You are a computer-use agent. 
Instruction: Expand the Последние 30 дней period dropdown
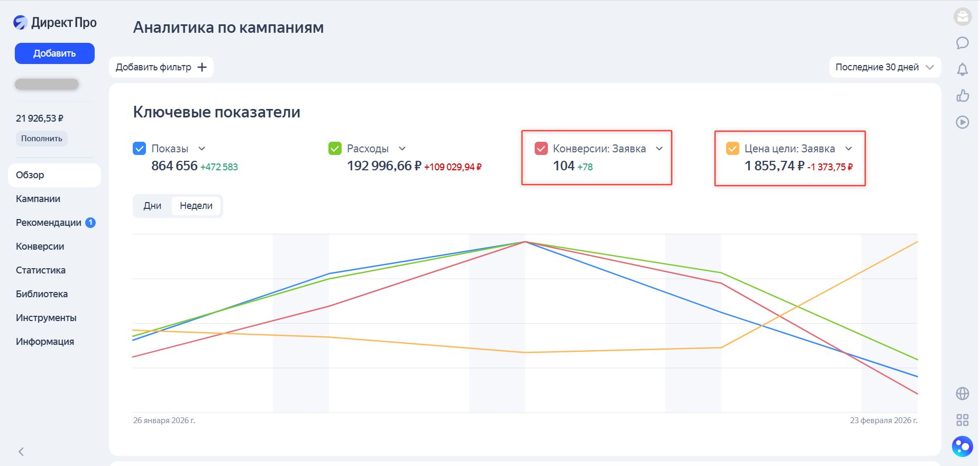(885, 67)
